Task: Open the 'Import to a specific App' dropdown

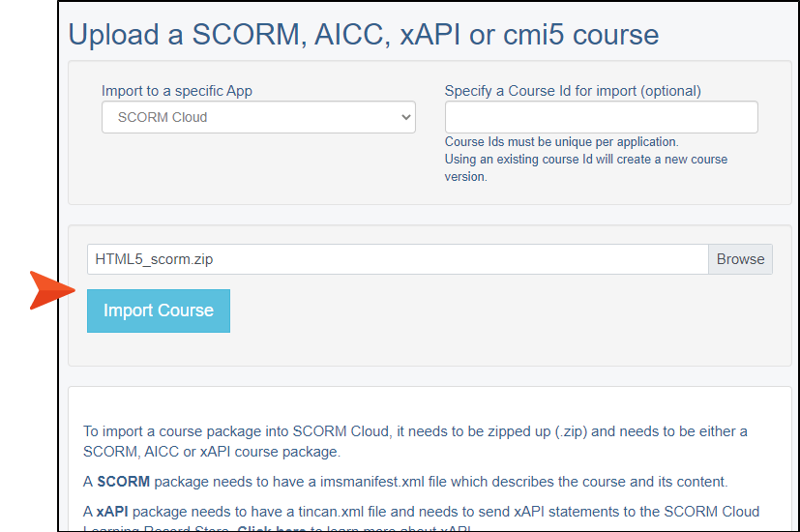Action: [258, 117]
